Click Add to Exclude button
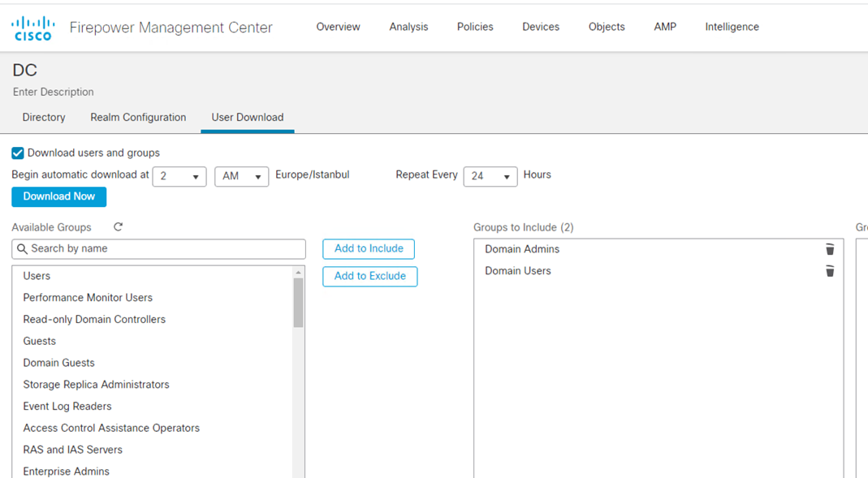The width and height of the screenshot is (868, 478). coord(369,276)
